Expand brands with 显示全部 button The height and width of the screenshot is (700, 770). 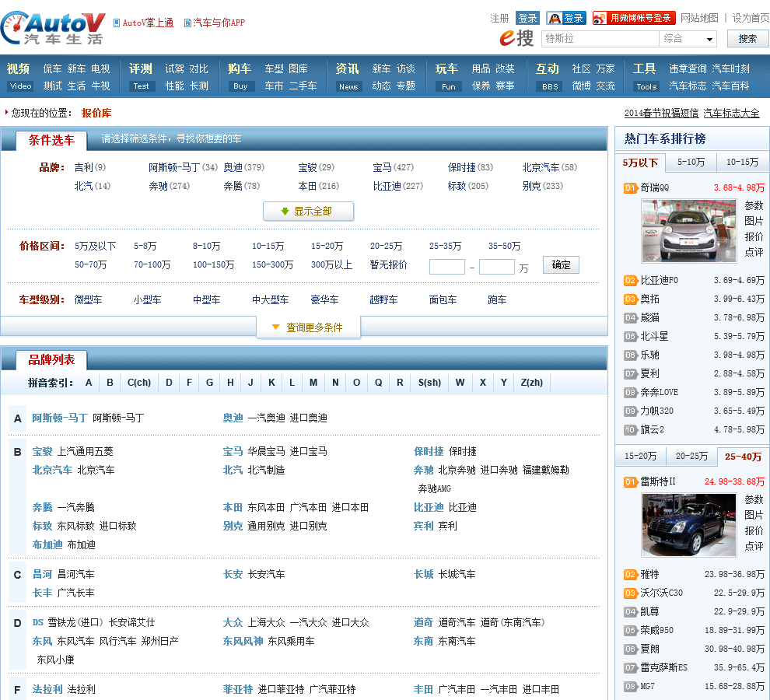tap(309, 212)
